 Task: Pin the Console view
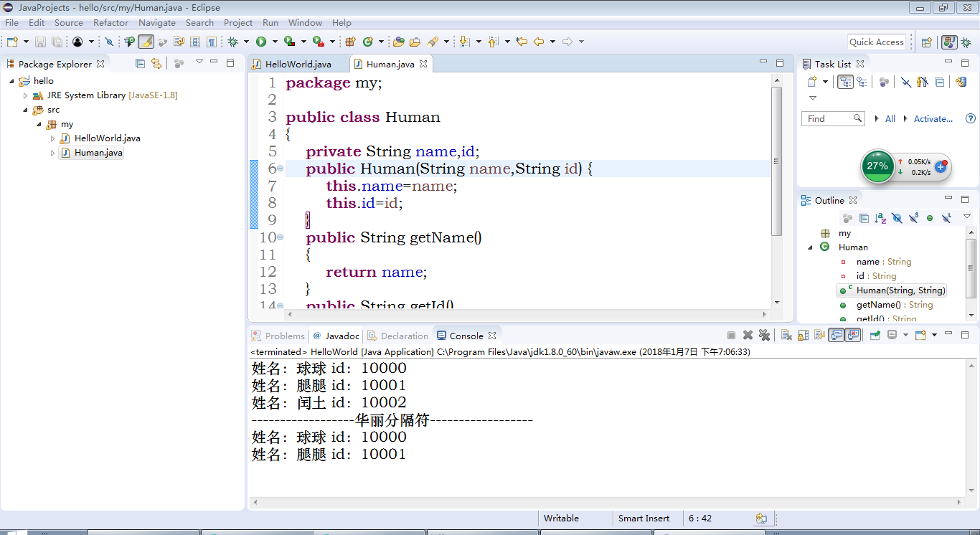click(875, 335)
